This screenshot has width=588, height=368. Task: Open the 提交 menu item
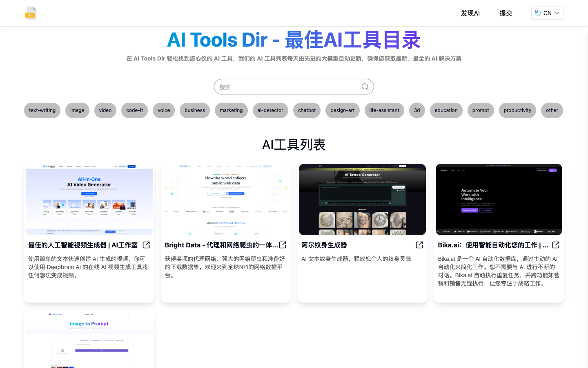506,13
